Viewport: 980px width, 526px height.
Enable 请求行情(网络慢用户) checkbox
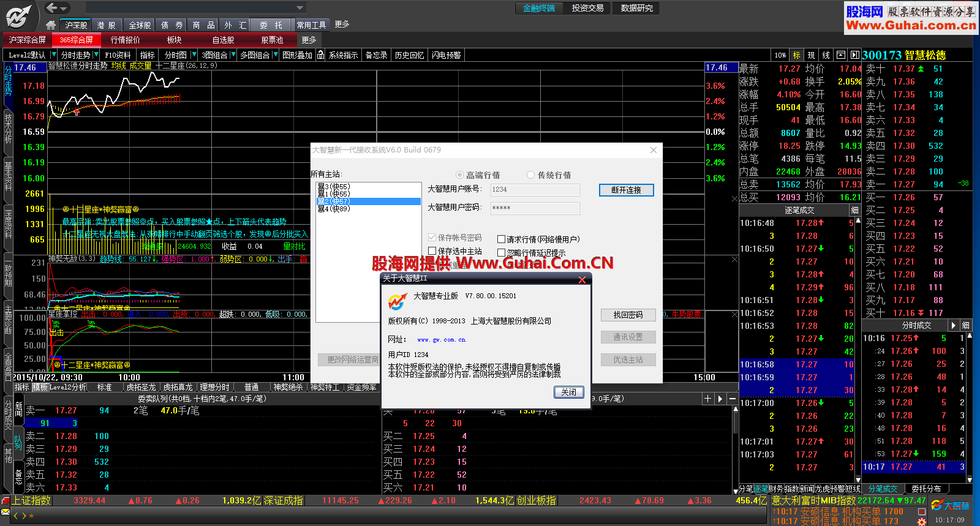click(x=501, y=239)
